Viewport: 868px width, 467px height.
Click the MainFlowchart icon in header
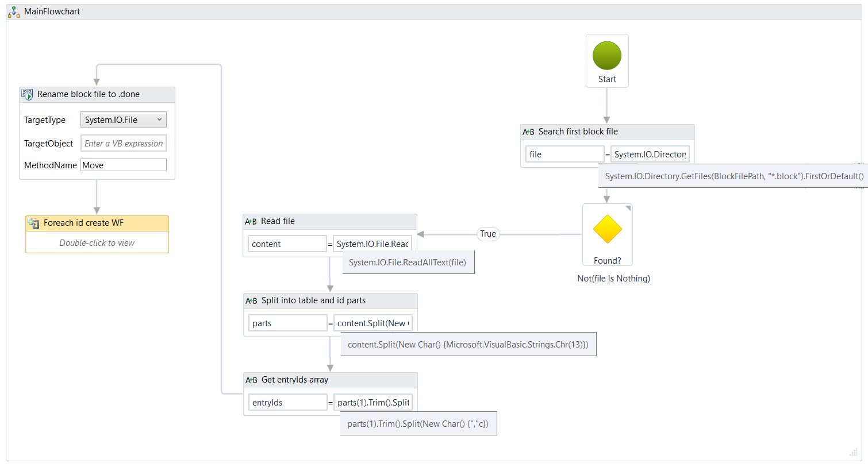14,11
